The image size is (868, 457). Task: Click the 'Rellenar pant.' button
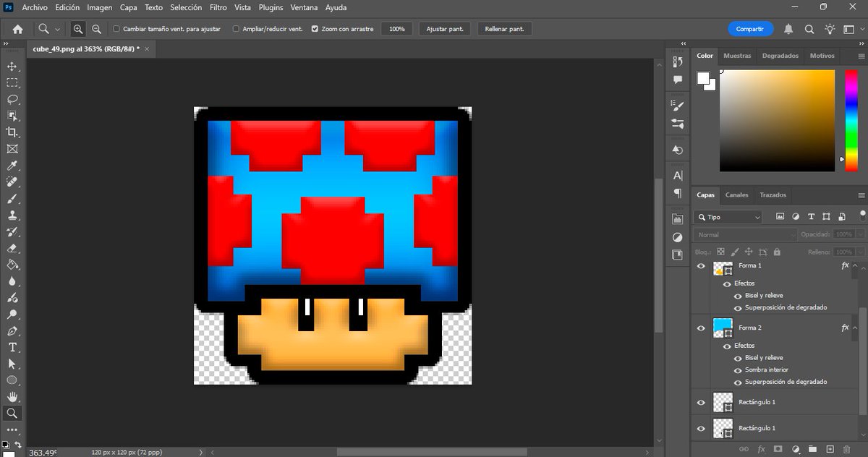pos(505,29)
